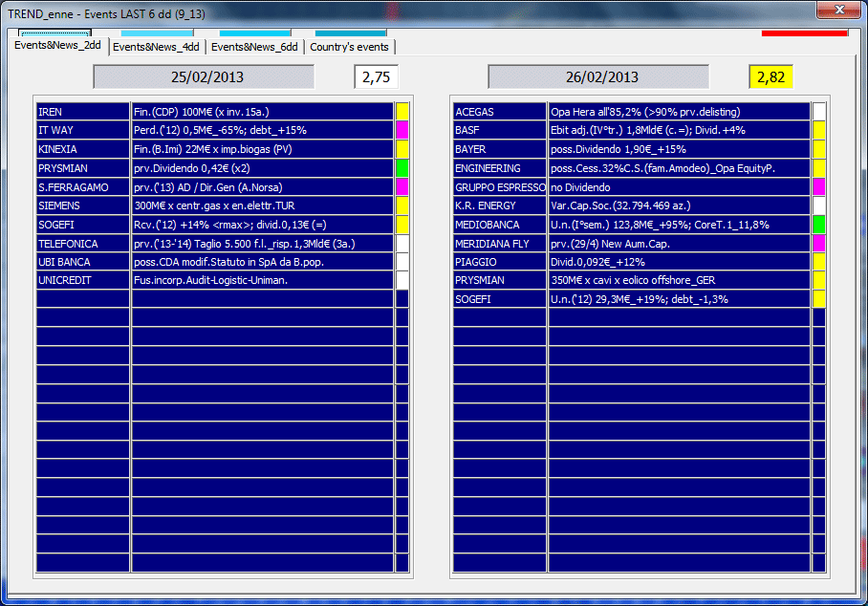Select the 2,75 value field
This screenshot has width=868, height=606.
coord(377,76)
